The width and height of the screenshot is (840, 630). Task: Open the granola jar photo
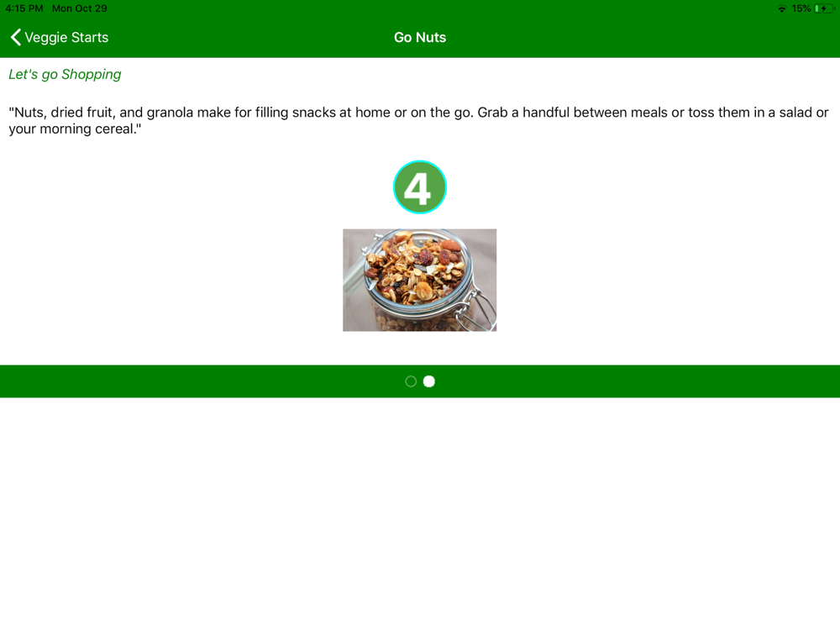click(x=419, y=280)
